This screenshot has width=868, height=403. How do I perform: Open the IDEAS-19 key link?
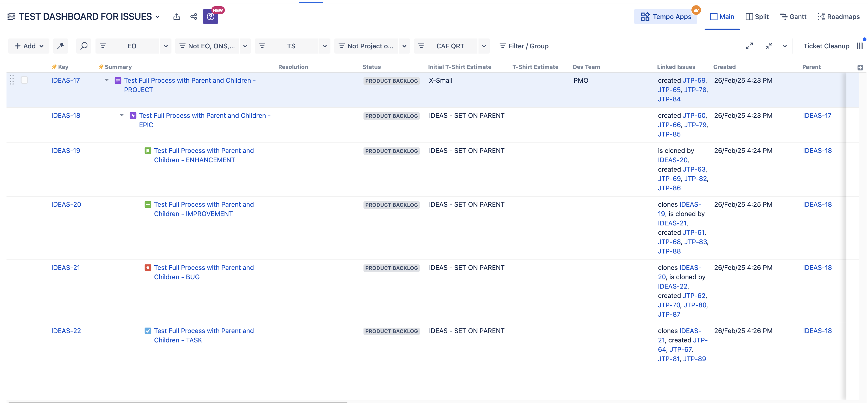(x=66, y=151)
